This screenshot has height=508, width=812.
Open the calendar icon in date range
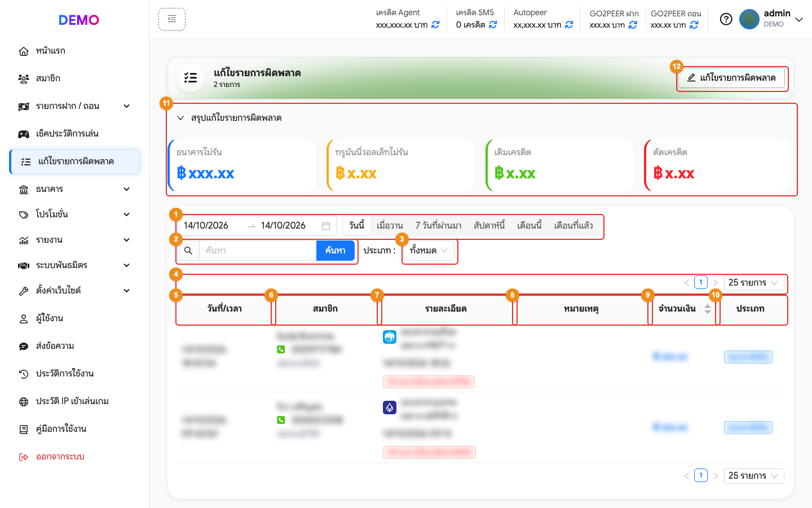pyautogui.click(x=326, y=226)
